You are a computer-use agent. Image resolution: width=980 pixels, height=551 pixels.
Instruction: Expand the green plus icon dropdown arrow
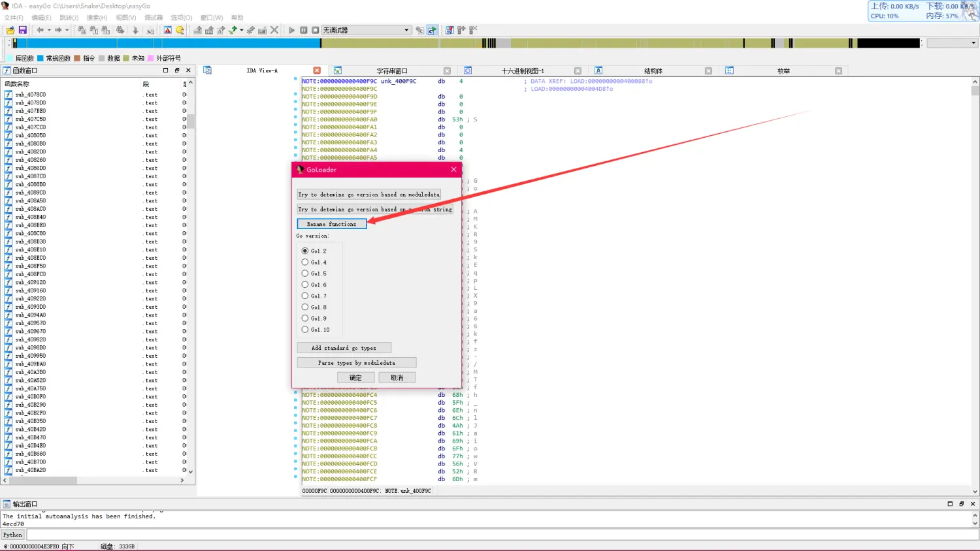(x=241, y=30)
